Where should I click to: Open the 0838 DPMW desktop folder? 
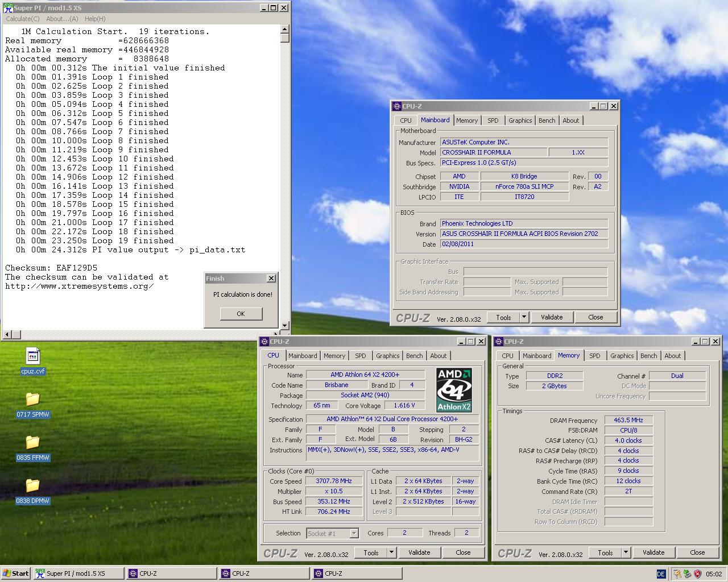tap(32, 490)
